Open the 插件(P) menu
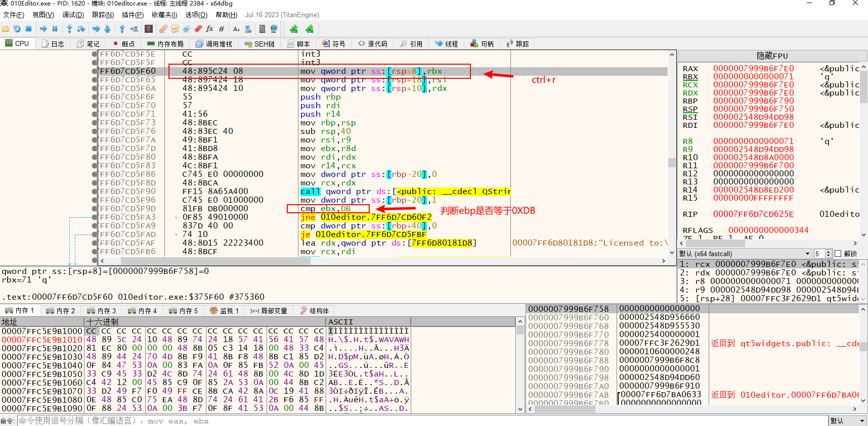This screenshot has width=868, height=426. coord(133,15)
